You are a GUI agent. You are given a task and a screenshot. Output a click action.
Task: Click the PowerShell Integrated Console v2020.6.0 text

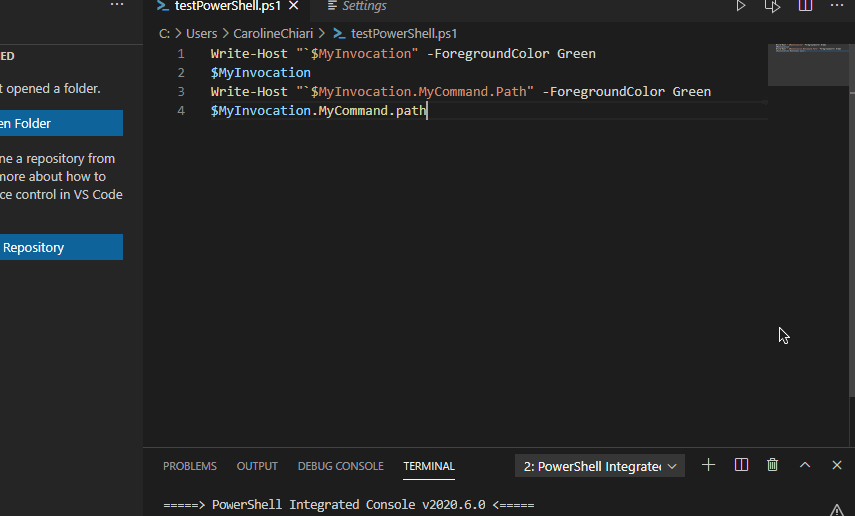coord(349,505)
